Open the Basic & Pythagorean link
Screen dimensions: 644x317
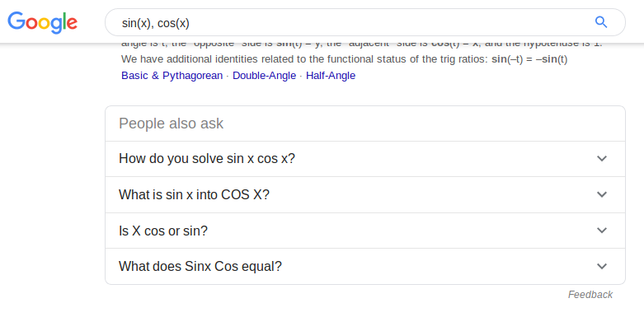[172, 76]
